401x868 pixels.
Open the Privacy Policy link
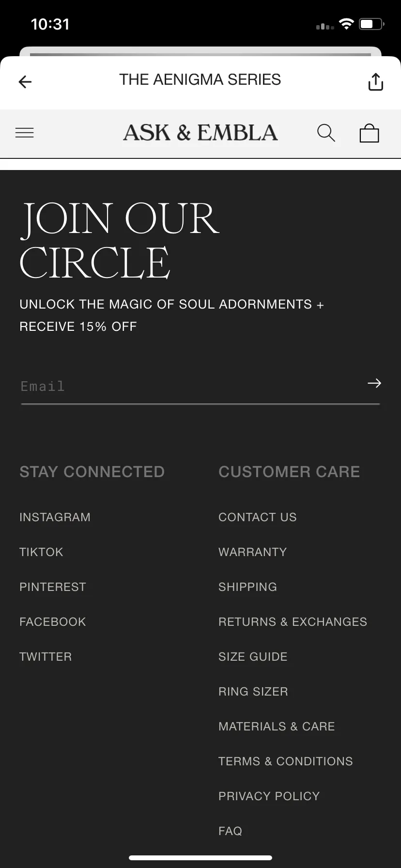(269, 796)
